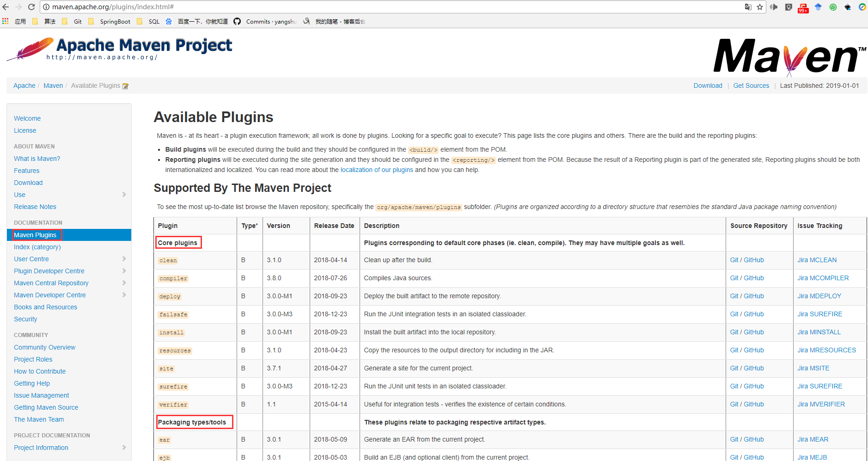Click the speaker extension icon

pos(774,7)
